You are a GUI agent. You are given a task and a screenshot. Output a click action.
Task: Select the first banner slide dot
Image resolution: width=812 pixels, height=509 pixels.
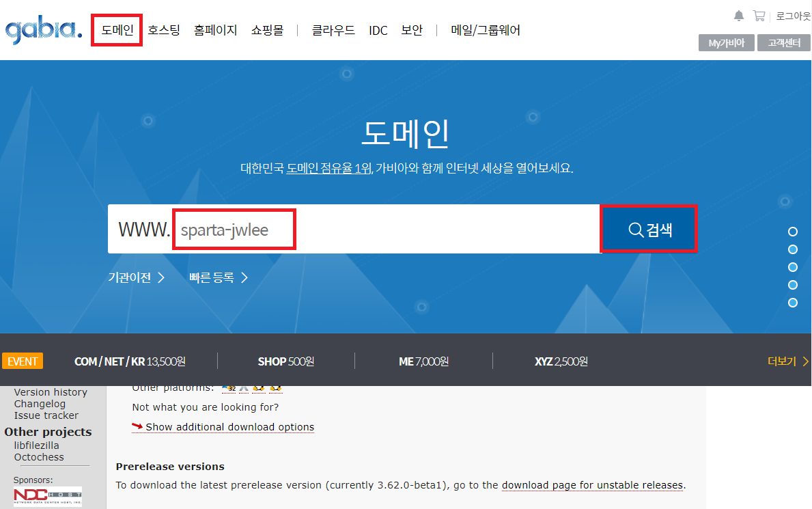click(x=792, y=232)
